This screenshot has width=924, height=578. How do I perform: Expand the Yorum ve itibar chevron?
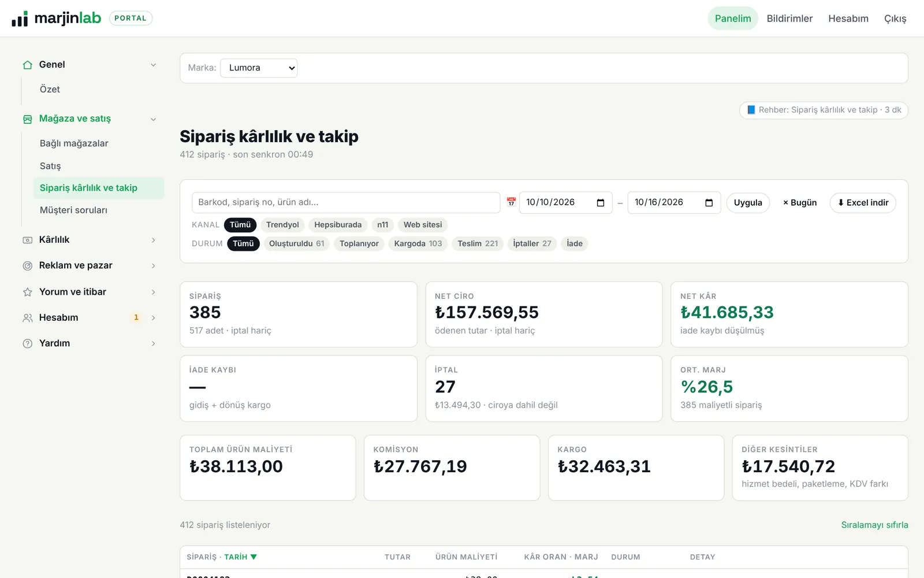(153, 292)
